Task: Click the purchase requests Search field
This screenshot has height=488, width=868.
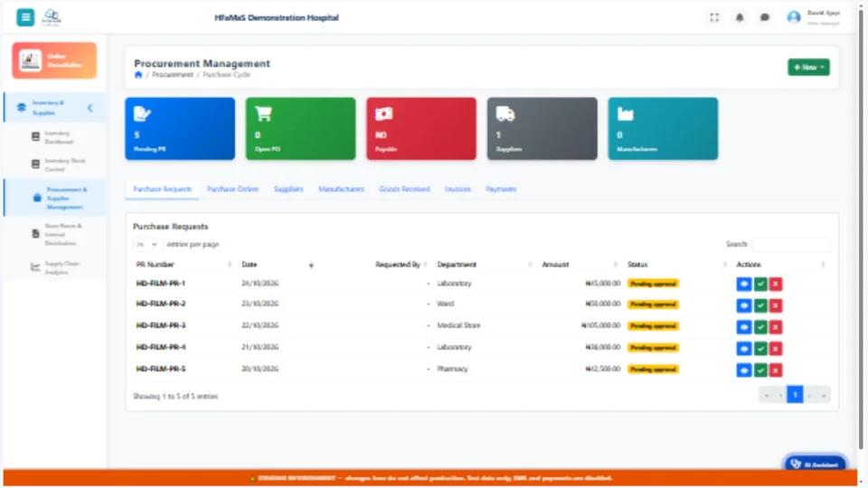Action: click(791, 244)
